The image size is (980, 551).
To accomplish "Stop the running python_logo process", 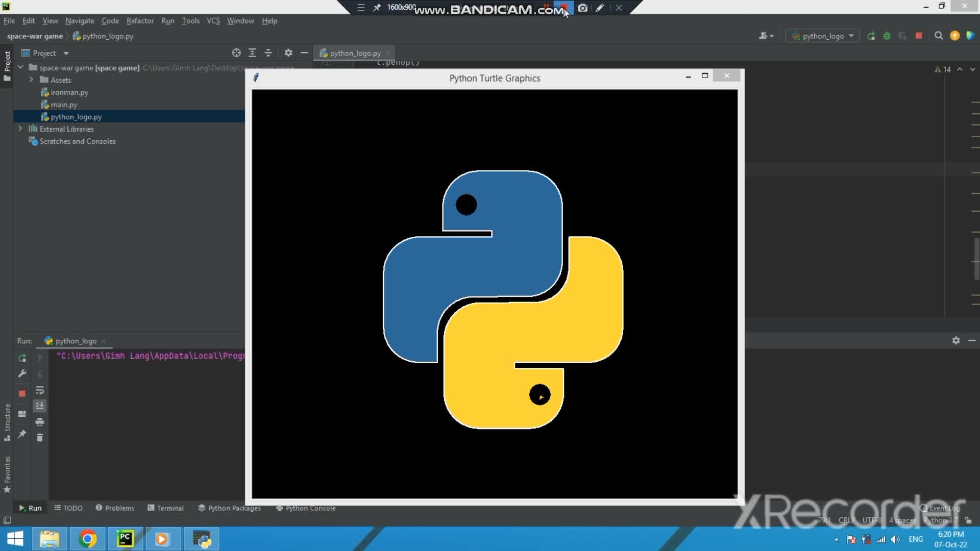I will [x=919, y=36].
